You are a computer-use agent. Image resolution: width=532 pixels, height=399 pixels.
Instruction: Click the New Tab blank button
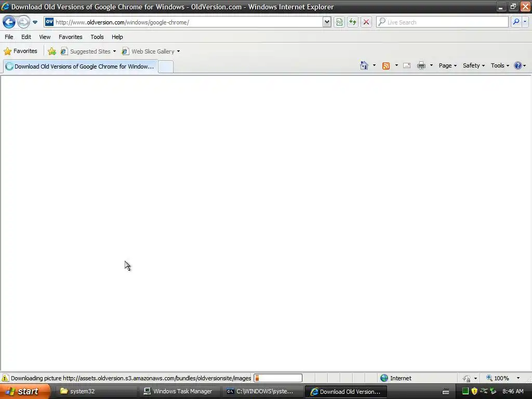(166, 67)
